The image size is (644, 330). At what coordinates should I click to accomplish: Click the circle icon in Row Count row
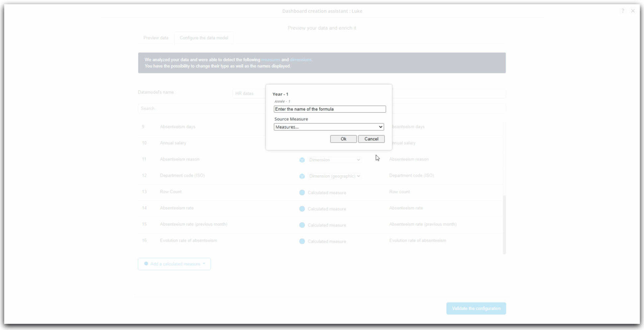[x=302, y=192]
